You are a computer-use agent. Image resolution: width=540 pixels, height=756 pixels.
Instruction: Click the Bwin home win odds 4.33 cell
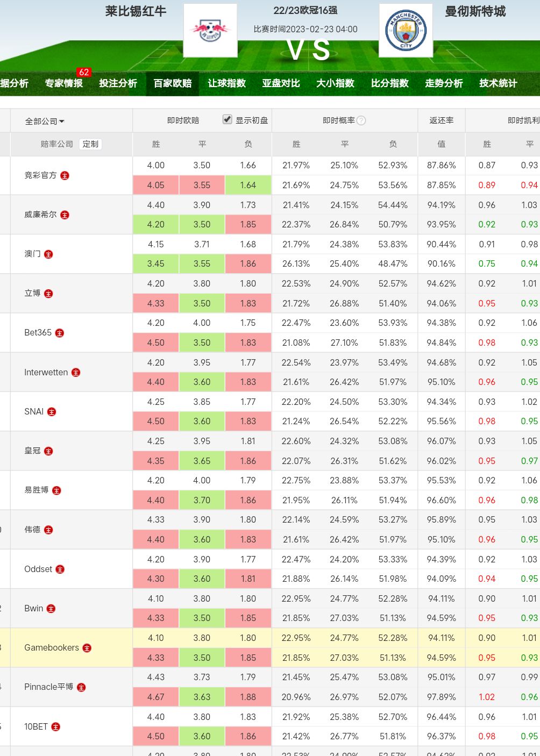tap(156, 618)
